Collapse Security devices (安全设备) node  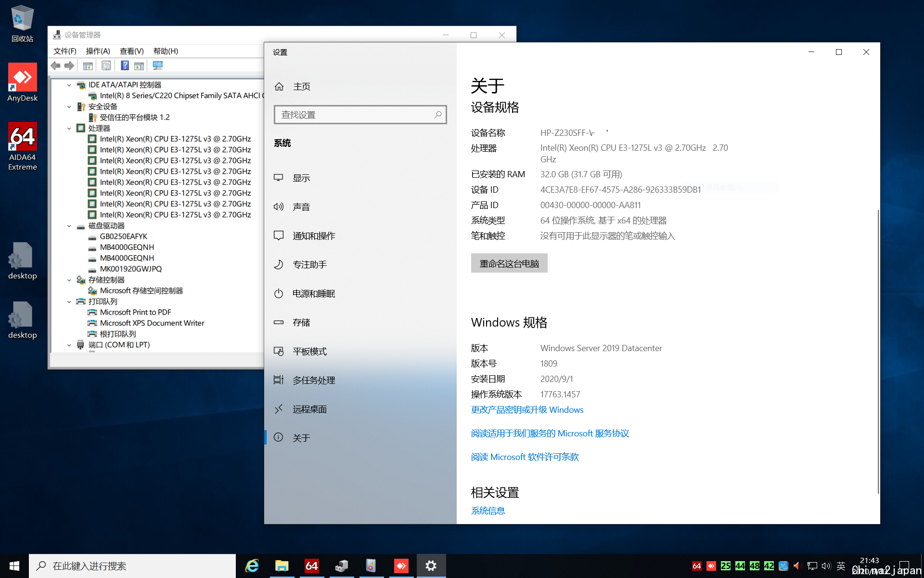(69, 107)
